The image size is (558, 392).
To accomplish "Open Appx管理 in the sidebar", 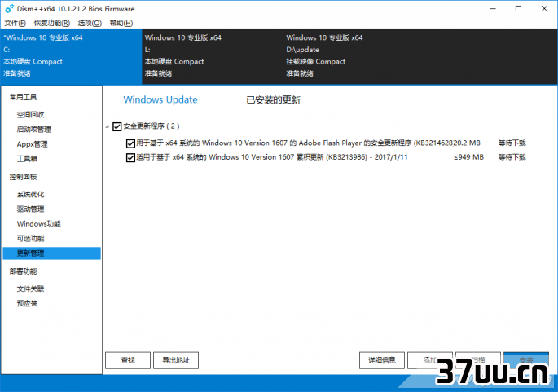I will (32, 144).
